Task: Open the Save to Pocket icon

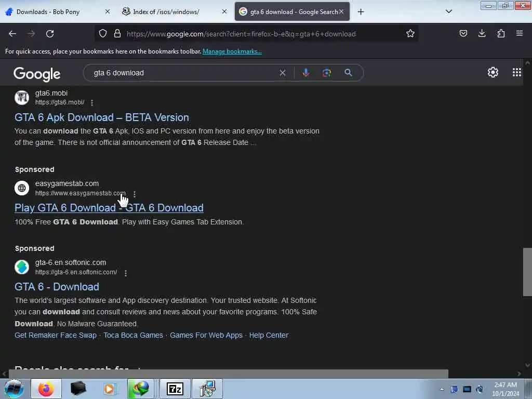Action: (463, 33)
